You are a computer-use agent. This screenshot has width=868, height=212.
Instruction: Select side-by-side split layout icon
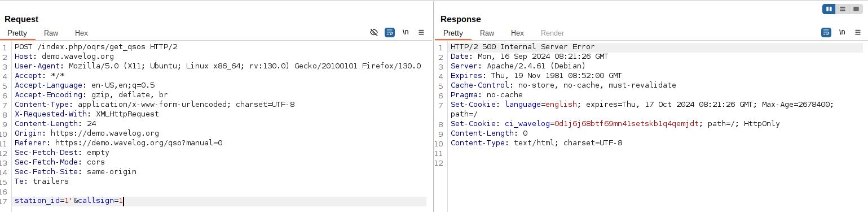[829, 9]
